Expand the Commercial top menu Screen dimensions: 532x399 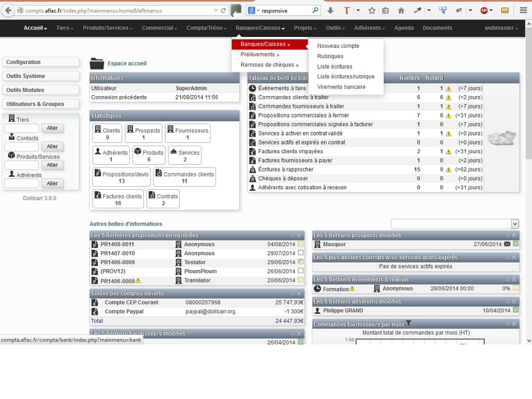click(159, 28)
